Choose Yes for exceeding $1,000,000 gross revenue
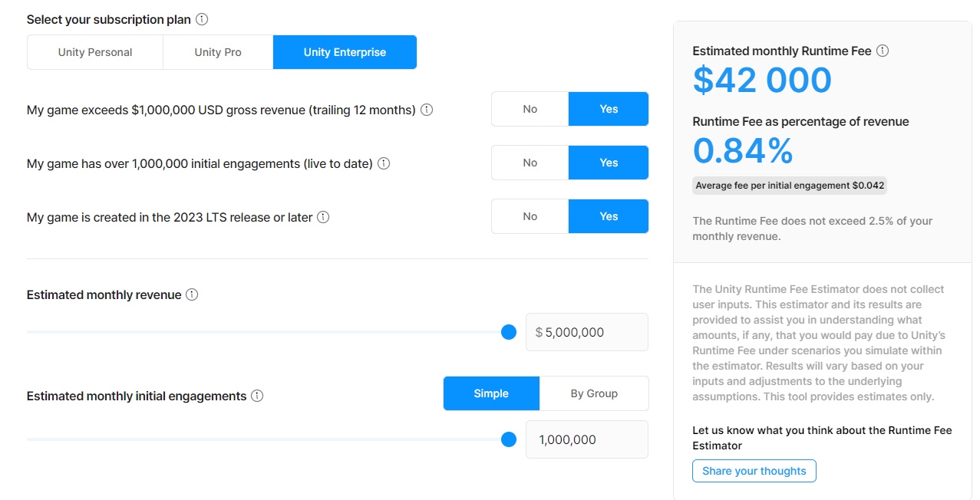The image size is (980, 500). 609,109
